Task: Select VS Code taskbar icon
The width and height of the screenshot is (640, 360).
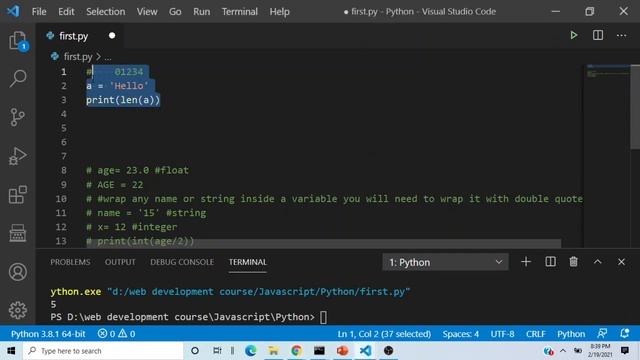Action: pos(365,351)
